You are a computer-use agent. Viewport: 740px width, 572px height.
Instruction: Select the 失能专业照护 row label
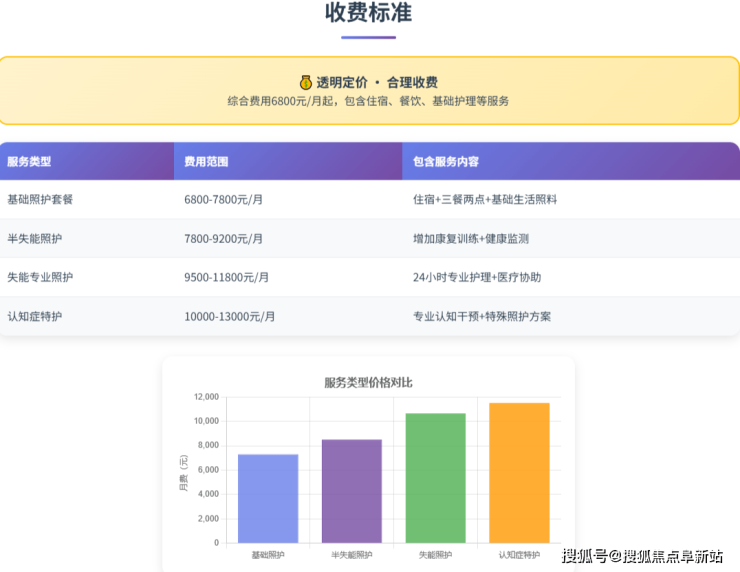[40, 277]
